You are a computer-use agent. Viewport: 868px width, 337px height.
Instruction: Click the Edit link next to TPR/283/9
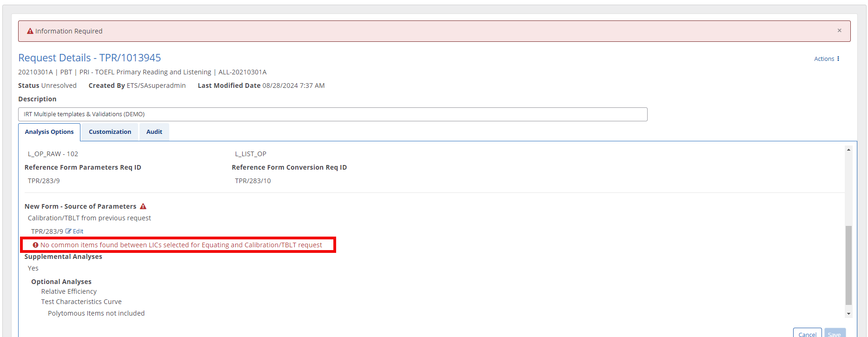74,231
